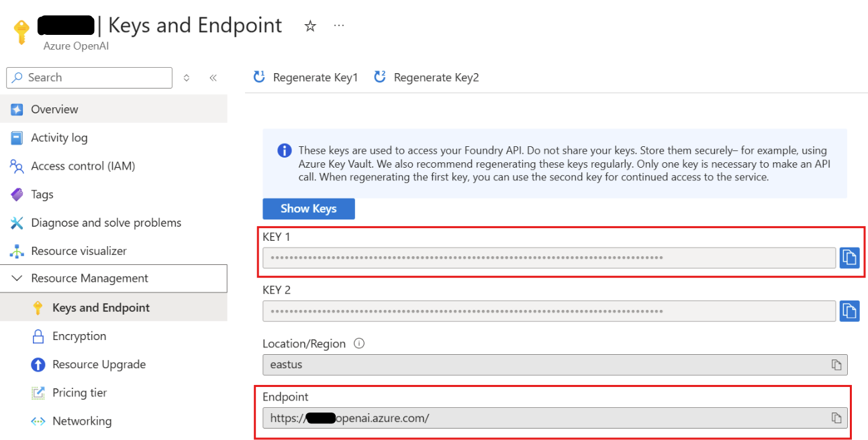Viewport: 868px width, 440px height.
Task: Open the Overview page
Action: 54,109
